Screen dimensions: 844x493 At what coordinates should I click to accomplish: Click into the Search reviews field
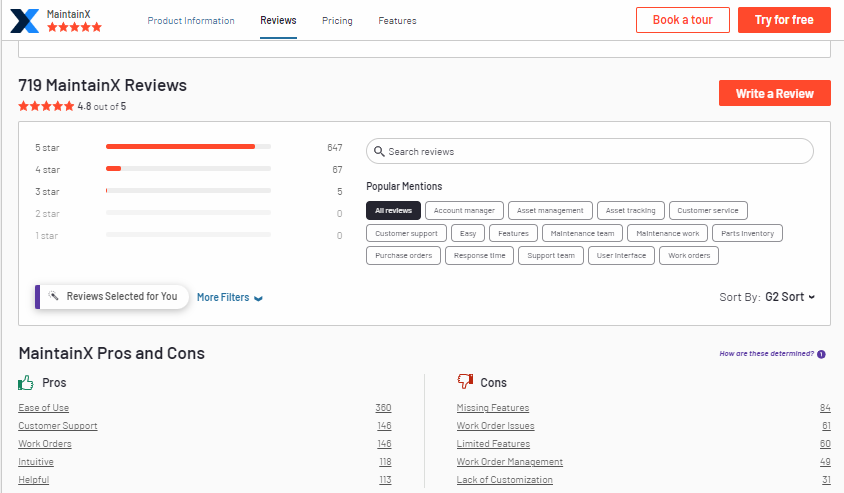pyautogui.click(x=590, y=151)
